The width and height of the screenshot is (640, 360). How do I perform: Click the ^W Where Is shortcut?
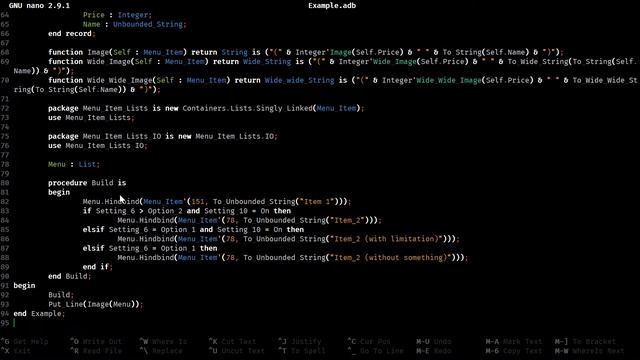click(163, 341)
